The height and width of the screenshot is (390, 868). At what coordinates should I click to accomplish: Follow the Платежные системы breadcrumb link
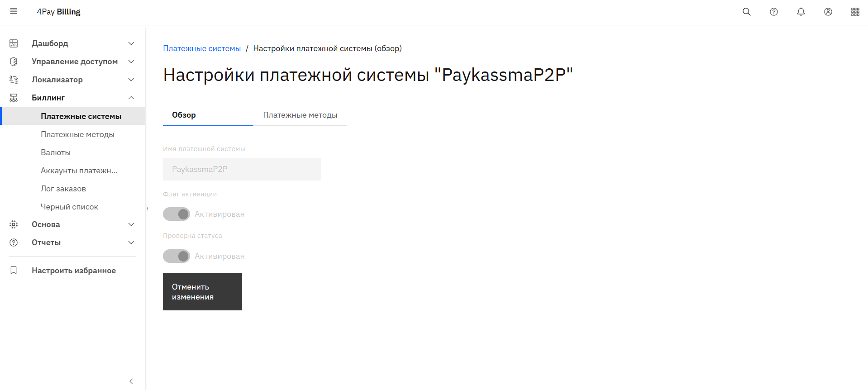(202, 48)
